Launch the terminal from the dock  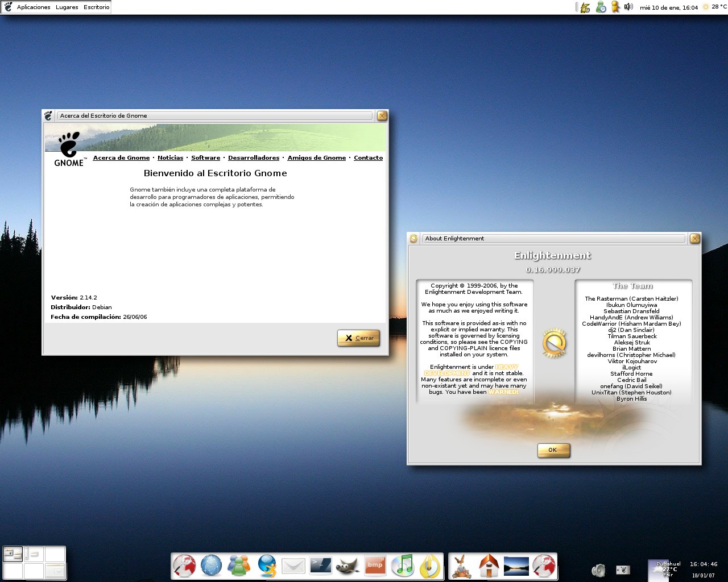[x=320, y=566]
